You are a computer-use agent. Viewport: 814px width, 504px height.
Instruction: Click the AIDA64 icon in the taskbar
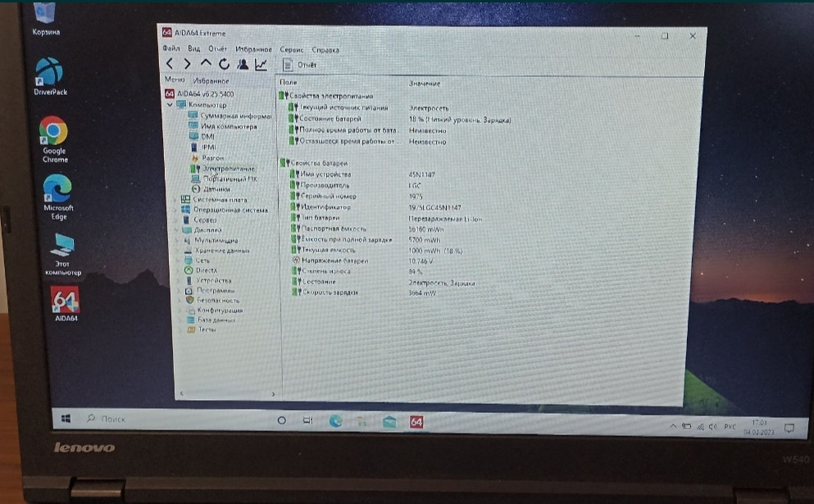[x=416, y=421]
